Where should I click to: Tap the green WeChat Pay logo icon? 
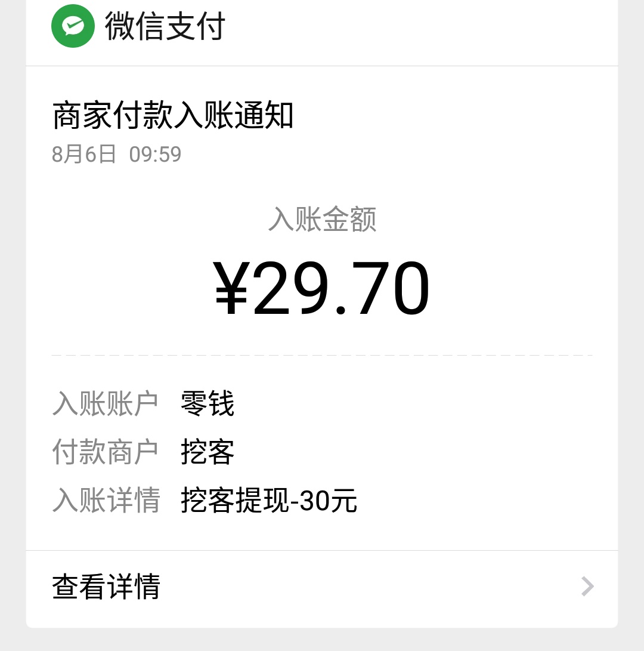(73, 26)
